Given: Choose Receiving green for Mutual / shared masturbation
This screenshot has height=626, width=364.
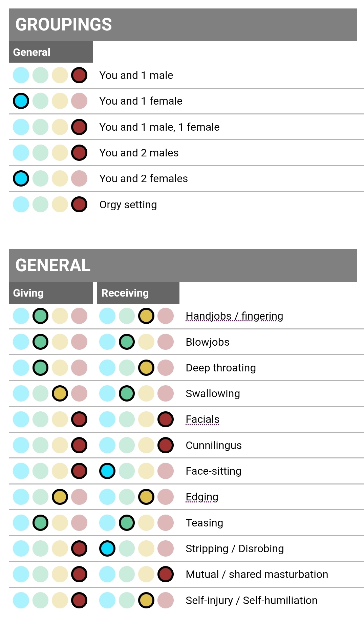Looking at the screenshot, I should click(127, 574).
